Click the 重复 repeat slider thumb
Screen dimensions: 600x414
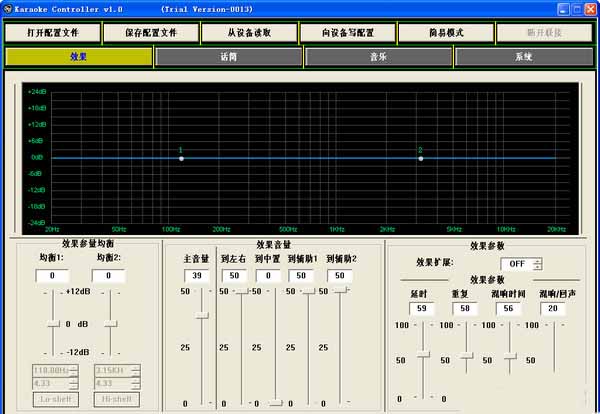[x=466, y=356]
